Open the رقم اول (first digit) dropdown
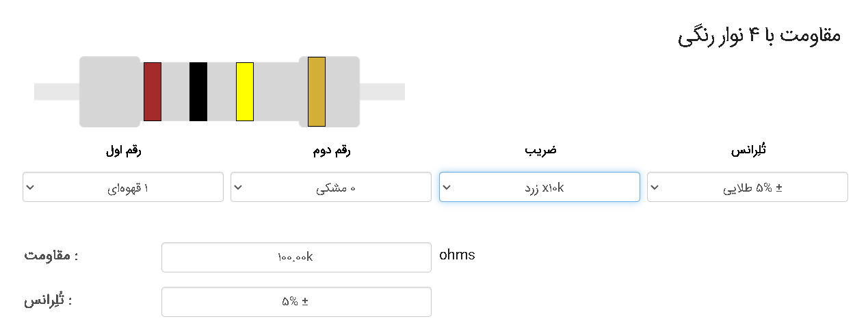The image size is (868, 319). pos(123,187)
